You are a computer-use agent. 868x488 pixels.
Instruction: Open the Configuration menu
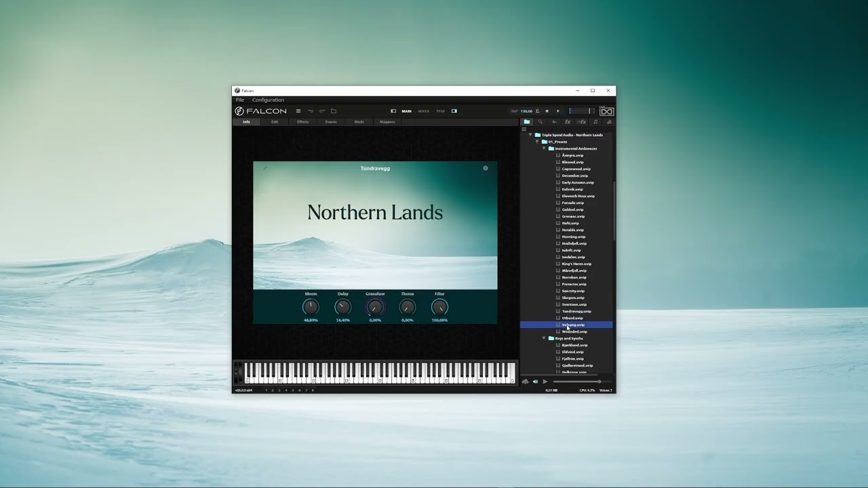tap(268, 100)
